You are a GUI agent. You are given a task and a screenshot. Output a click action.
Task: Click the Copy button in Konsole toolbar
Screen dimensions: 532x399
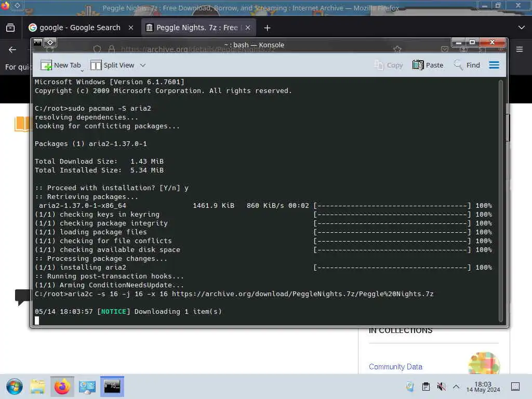pyautogui.click(x=388, y=65)
